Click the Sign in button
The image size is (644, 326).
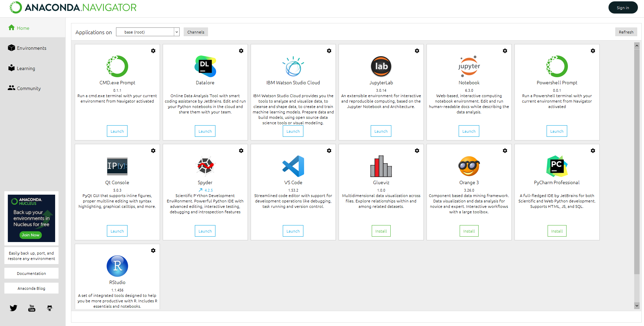tap(623, 7)
